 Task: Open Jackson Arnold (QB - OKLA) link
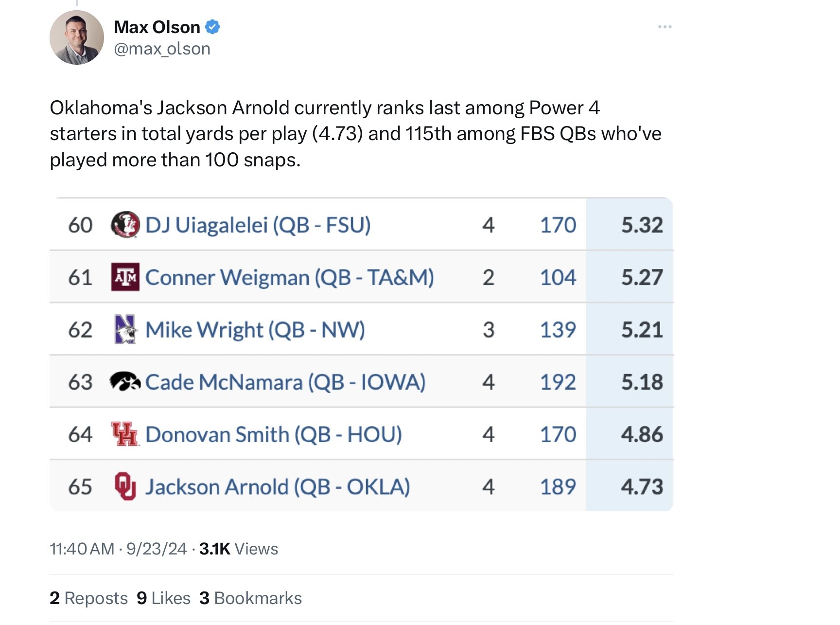click(x=278, y=487)
